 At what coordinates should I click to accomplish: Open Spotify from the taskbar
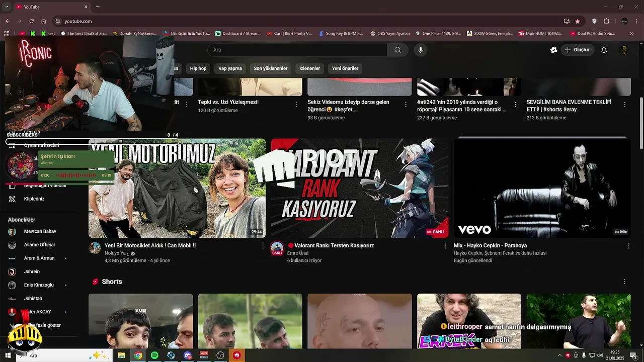click(x=154, y=355)
